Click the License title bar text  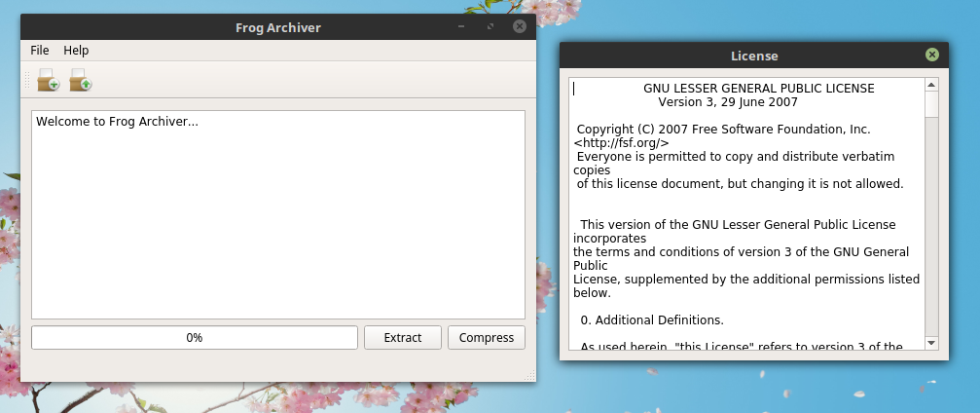(754, 56)
